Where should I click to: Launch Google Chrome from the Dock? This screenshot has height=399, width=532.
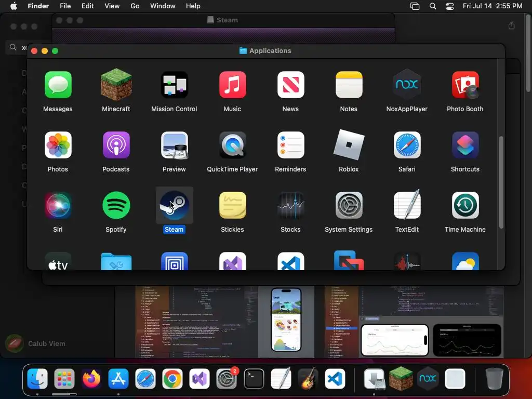click(172, 378)
